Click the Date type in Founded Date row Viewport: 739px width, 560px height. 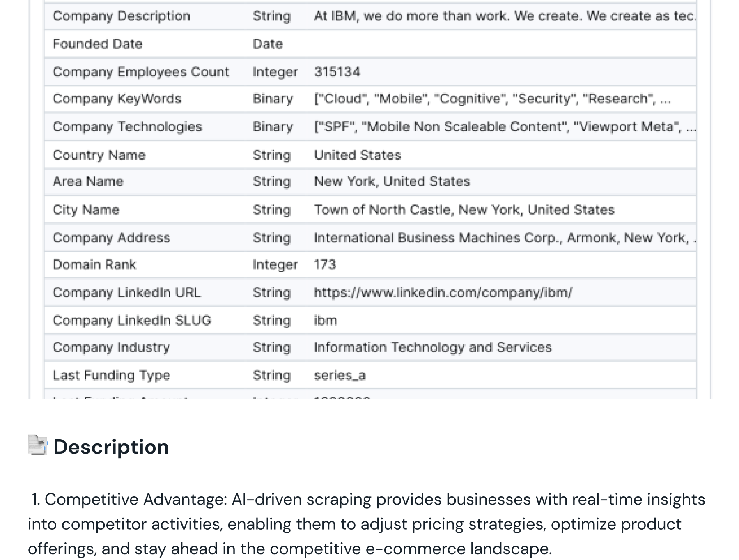coord(268,44)
